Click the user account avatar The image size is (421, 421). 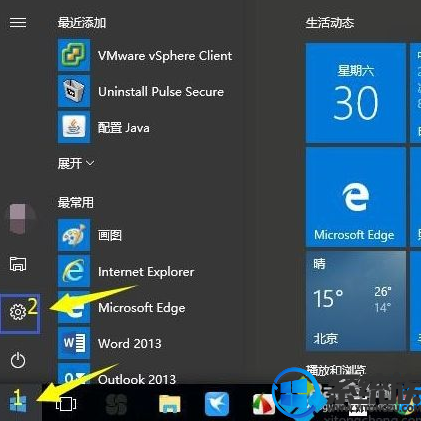click(19, 219)
